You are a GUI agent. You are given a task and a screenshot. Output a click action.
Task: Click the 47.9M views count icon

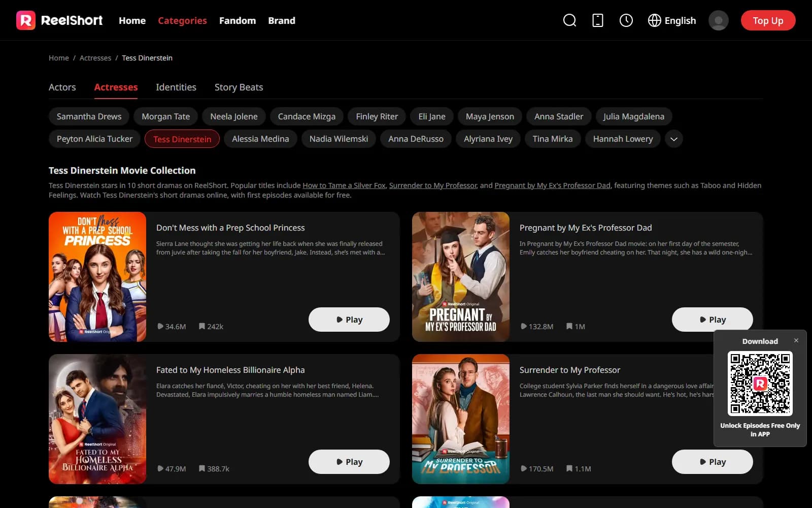coord(160,468)
